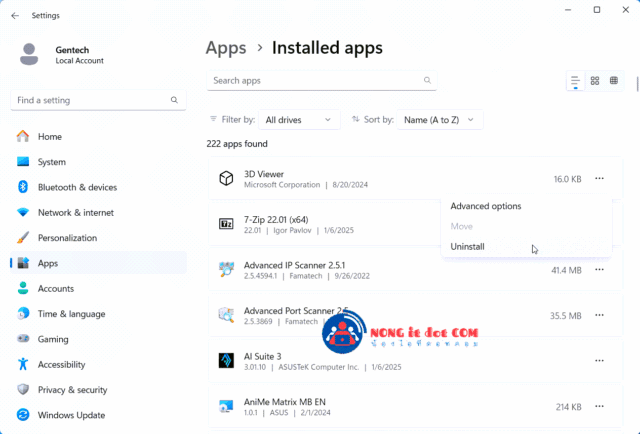Open the 3D Viewer more options menu
The width and height of the screenshot is (640, 434).
(599, 178)
